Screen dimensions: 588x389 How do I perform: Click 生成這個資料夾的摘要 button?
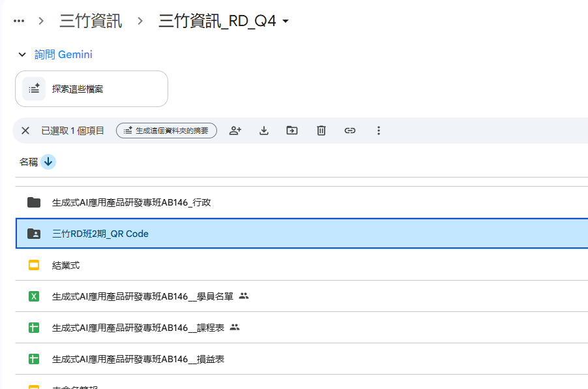pyautogui.click(x=166, y=131)
